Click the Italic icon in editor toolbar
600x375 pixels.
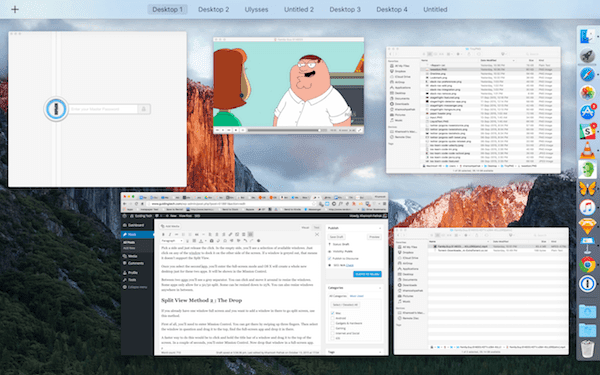[x=170, y=234]
